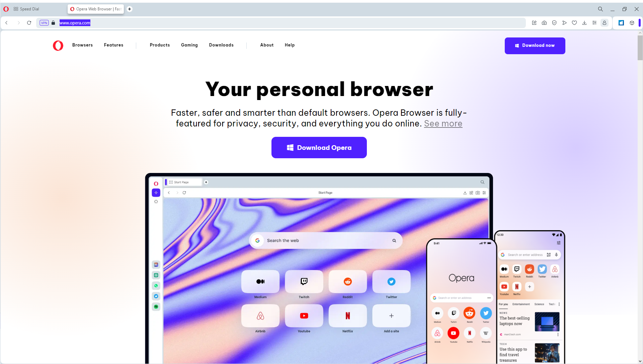
Task: Click the VPN button in address bar
Action: pos(44,23)
